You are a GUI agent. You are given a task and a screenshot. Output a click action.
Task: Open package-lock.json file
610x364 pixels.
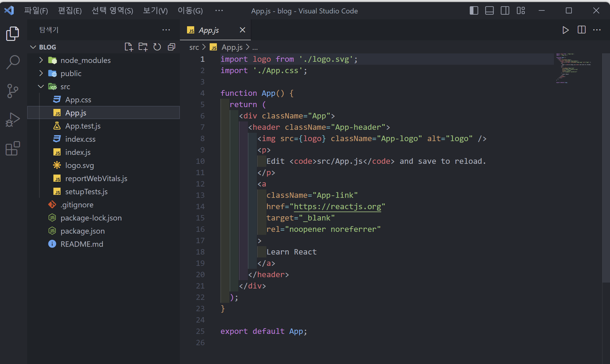pyautogui.click(x=103, y=218)
